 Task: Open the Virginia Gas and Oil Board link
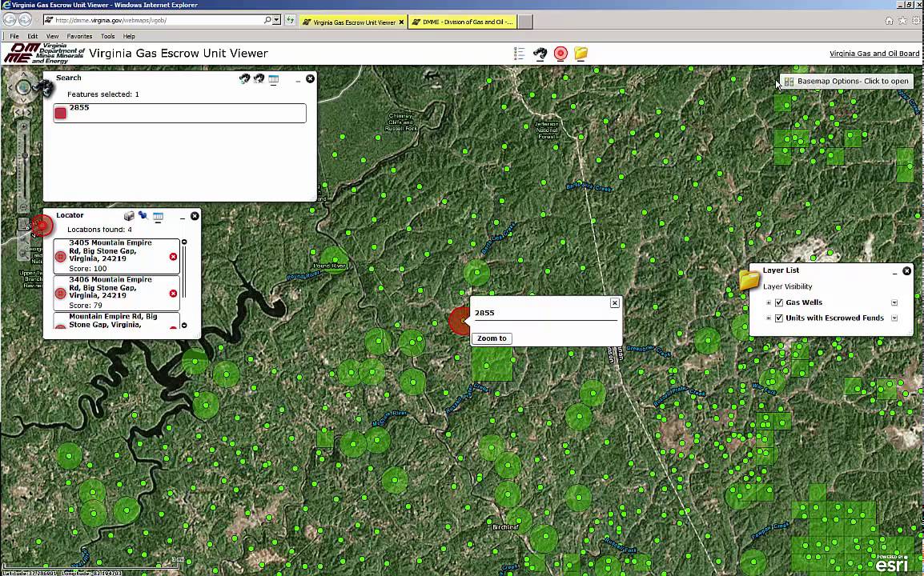pos(874,54)
